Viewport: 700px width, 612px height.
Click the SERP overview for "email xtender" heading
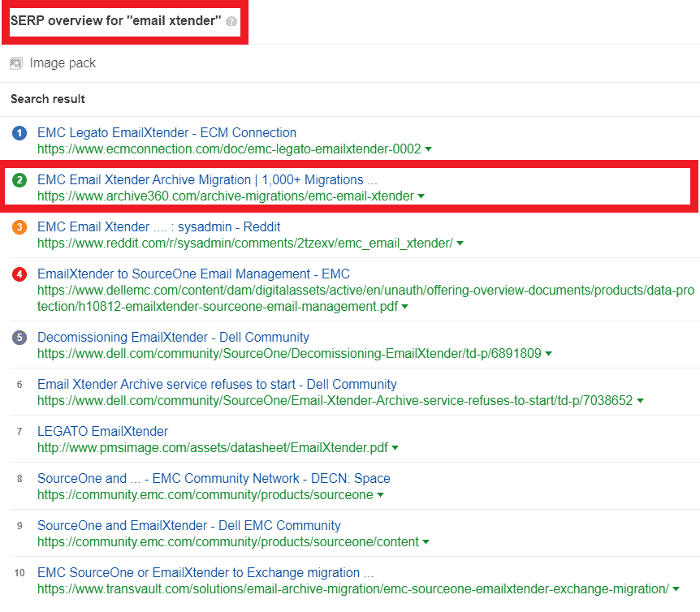pos(115,21)
